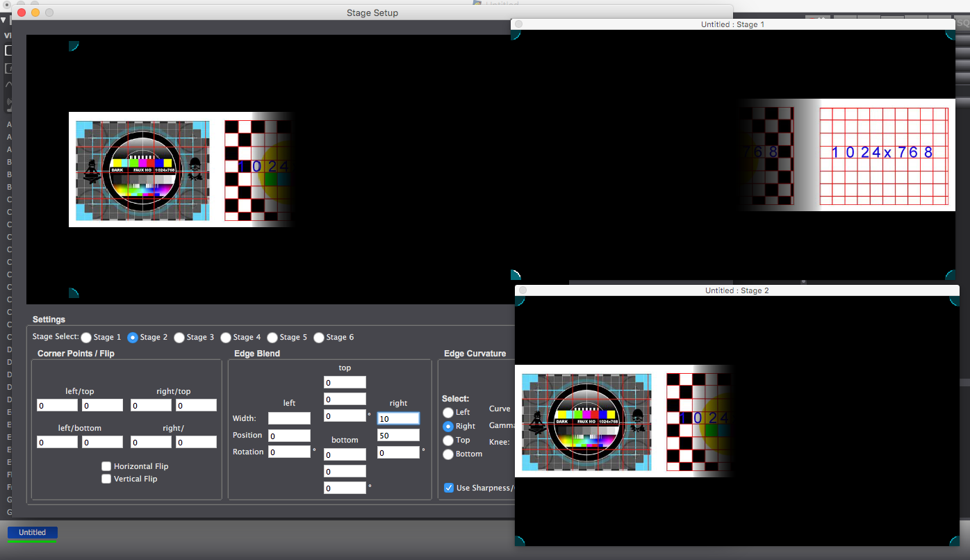
Task: Select Top edge curvature radio
Action: coord(448,440)
